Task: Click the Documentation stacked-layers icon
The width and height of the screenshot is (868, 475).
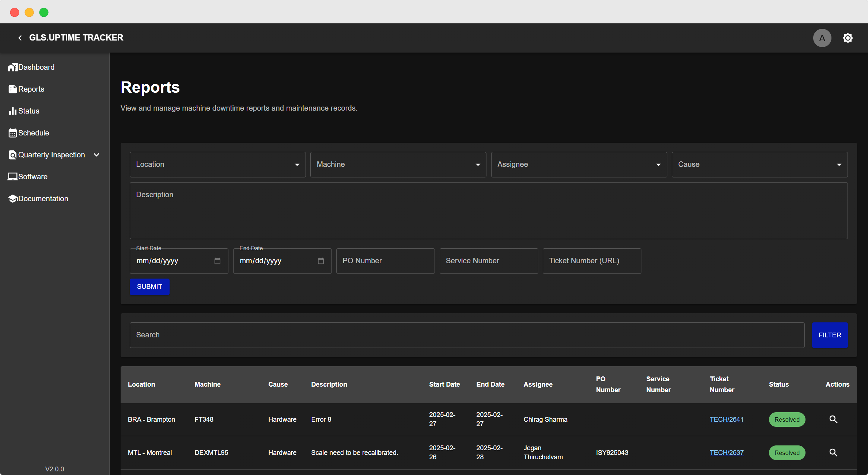Action: click(12, 198)
